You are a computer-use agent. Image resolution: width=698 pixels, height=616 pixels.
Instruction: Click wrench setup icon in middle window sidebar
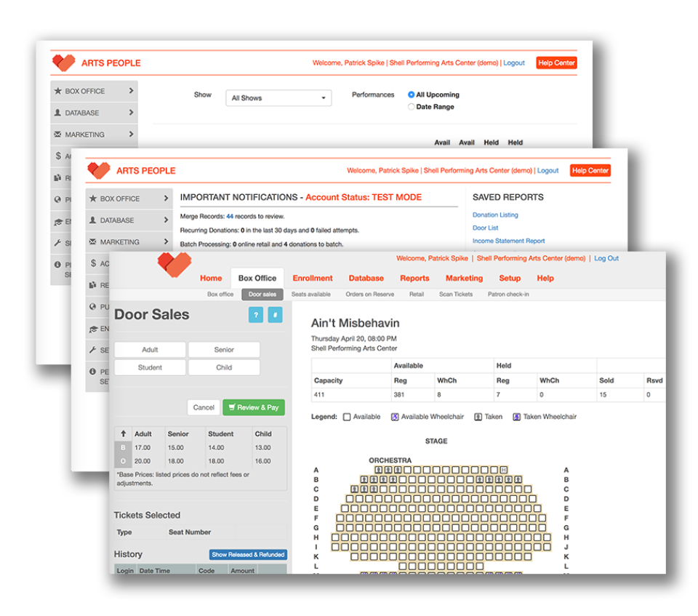92,350
